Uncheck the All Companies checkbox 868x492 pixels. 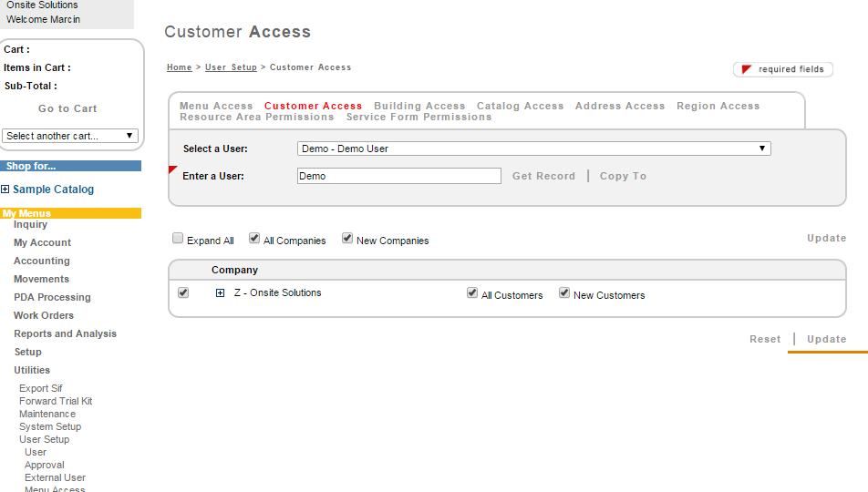(254, 239)
